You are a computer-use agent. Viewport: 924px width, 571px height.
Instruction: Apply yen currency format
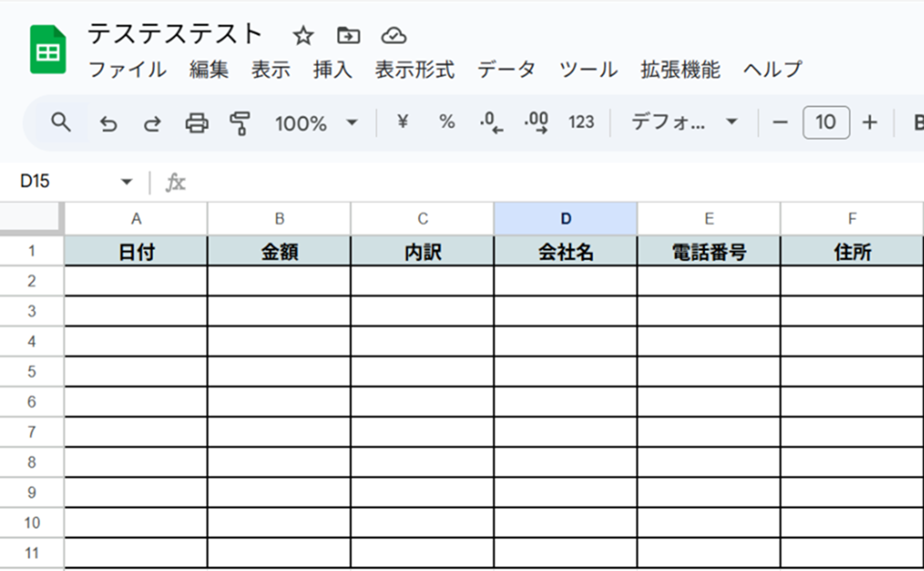click(402, 122)
